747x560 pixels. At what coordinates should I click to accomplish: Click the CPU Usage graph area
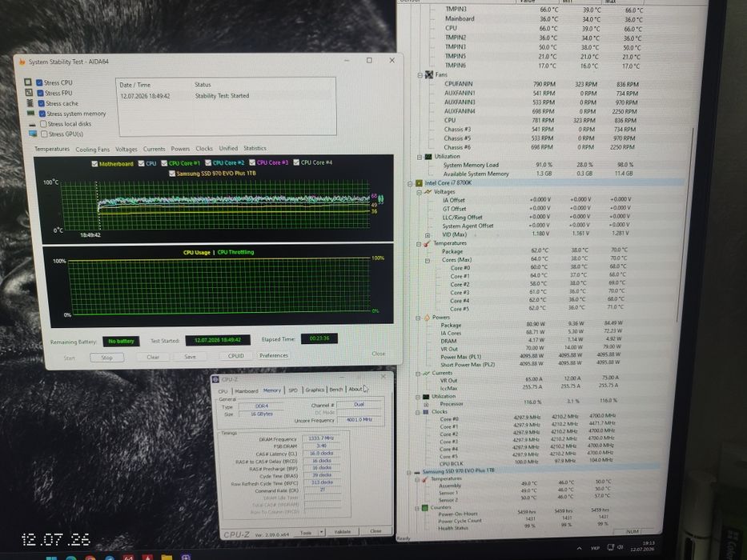[x=219, y=286]
